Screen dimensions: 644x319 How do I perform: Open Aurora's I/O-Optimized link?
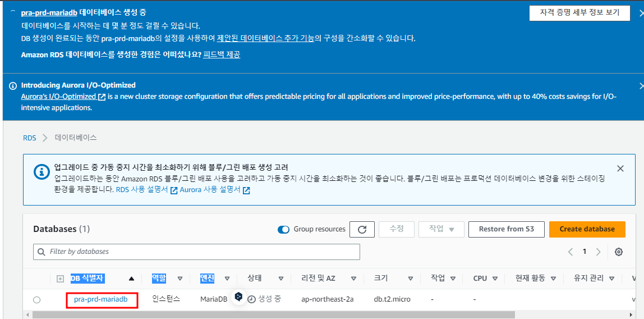coord(59,97)
